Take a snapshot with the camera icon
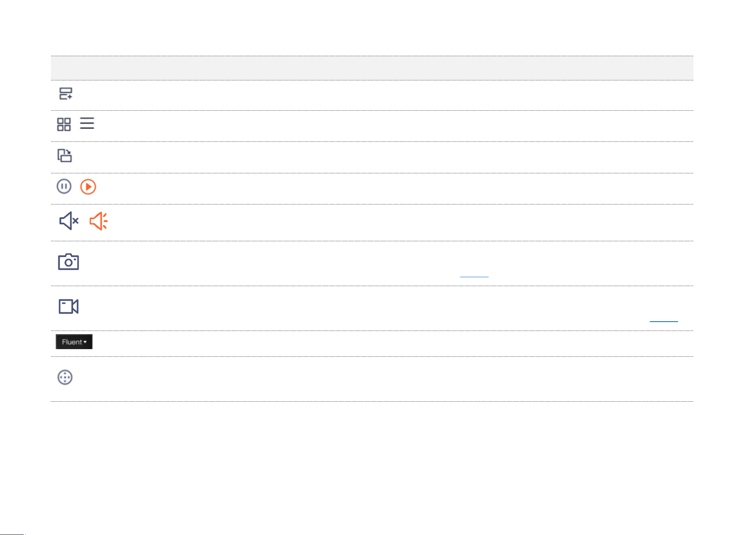This screenshot has height=535, width=756. 68,262
